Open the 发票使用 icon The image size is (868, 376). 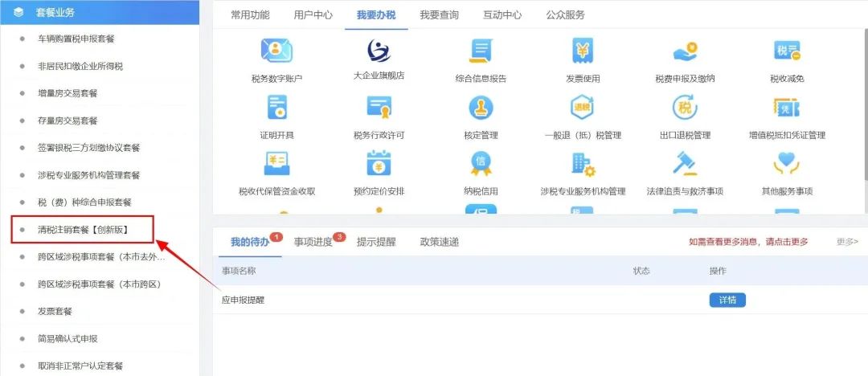tap(583, 51)
